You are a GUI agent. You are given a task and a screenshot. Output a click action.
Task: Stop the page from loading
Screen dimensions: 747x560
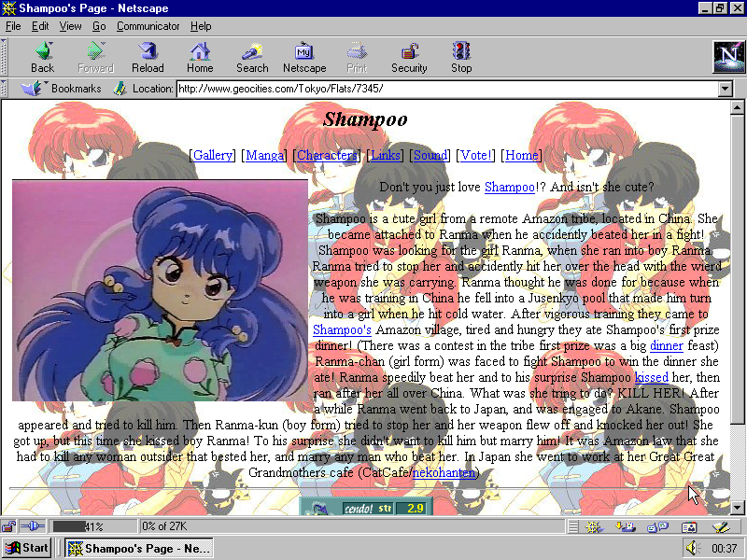pos(461,57)
